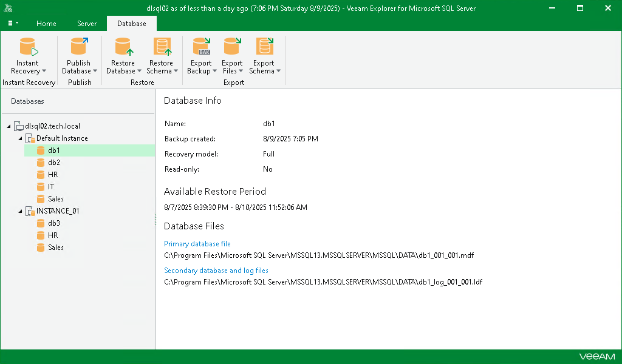Viewport: 622px width, 364px height.
Task: Click the db1 database icon
Action: tap(41, 150)
